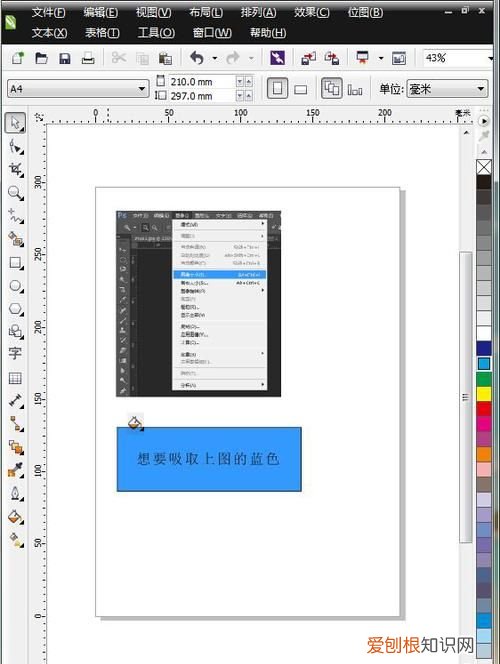Click the Save floppy icon
Screen dimensions: 500x664
tap(65, 58)
